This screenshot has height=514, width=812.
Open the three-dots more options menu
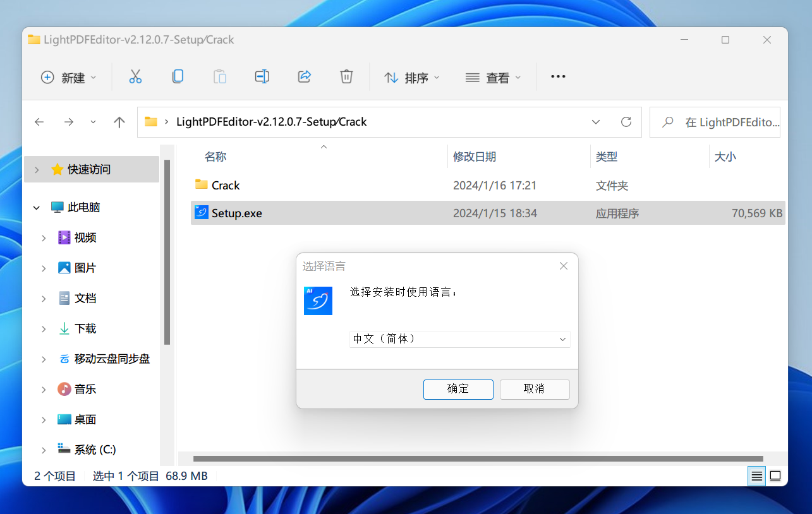point(558,76)
